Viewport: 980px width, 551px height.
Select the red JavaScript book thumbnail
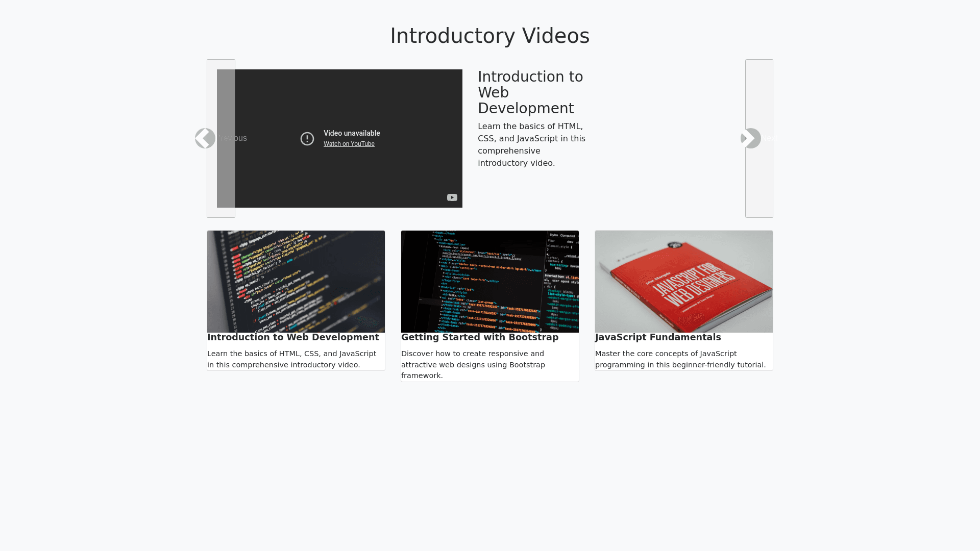[x=684, y=281]
